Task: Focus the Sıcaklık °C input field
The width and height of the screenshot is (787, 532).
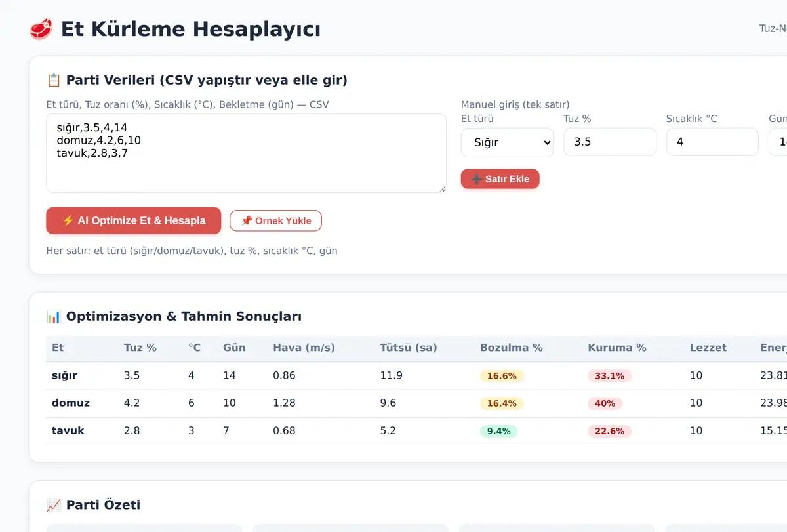Action: tap(712, 142)
